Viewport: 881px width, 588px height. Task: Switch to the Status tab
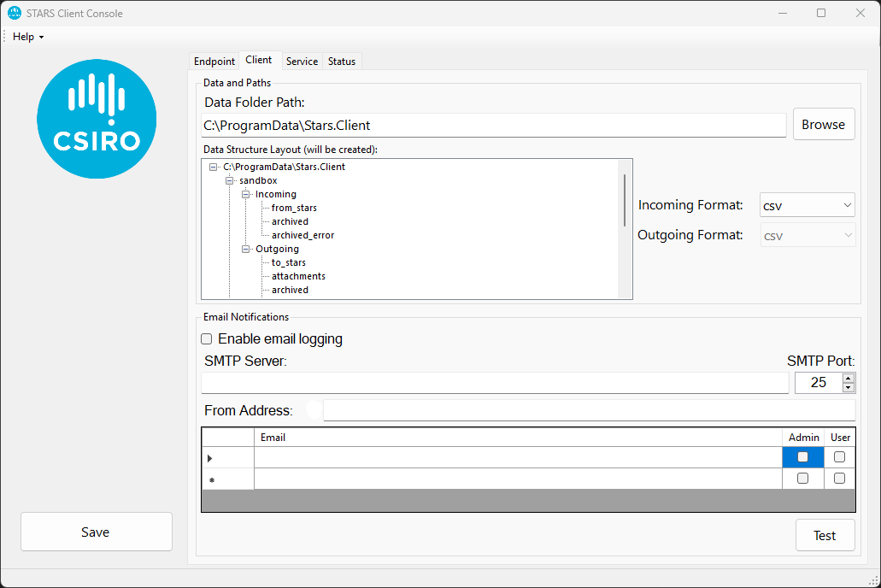(x=341, y=61)
